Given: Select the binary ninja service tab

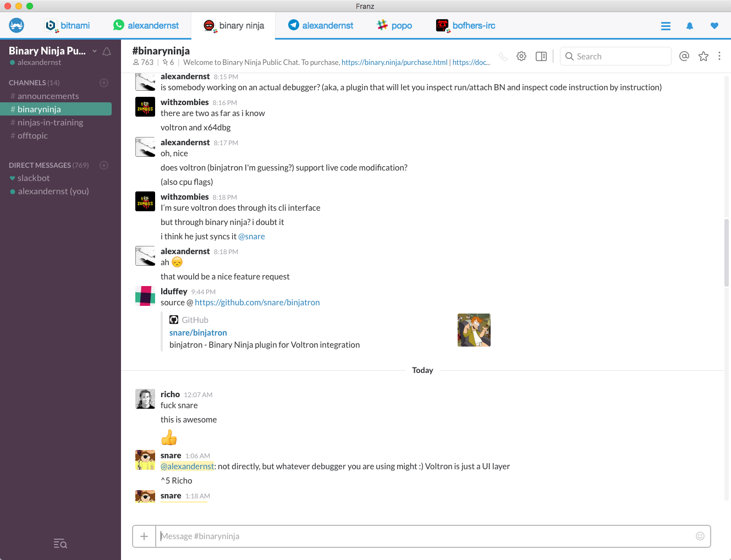Looking at the screenshot, I should coord(233,25).
